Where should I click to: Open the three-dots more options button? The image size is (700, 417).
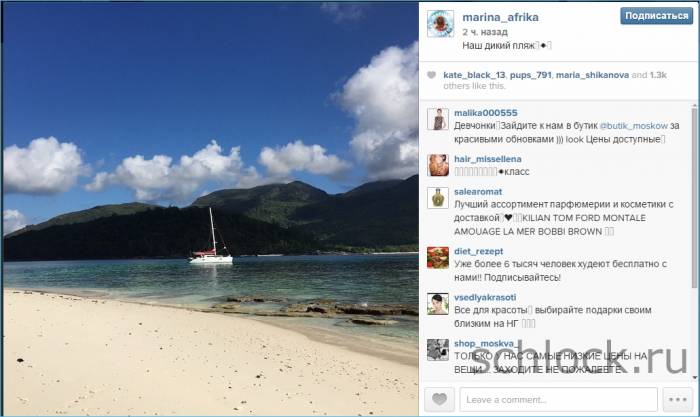677,399
